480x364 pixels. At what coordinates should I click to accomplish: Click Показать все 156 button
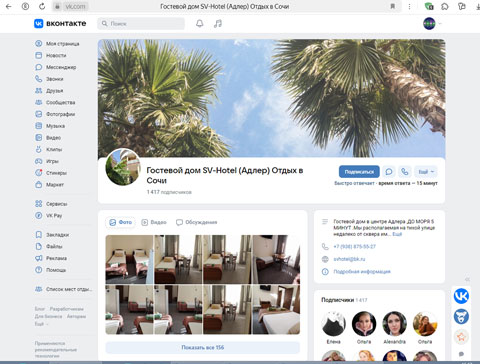(x=203, y=347)
